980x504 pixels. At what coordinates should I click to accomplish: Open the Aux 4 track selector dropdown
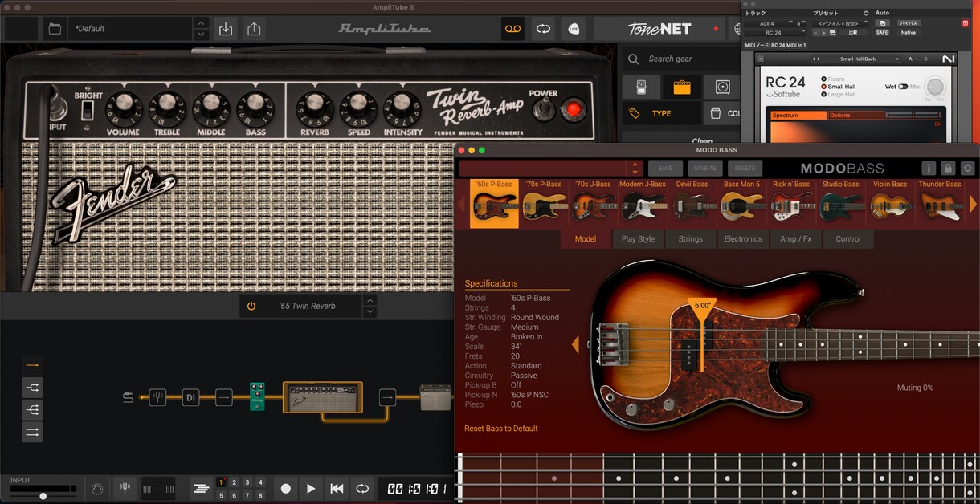768,23
